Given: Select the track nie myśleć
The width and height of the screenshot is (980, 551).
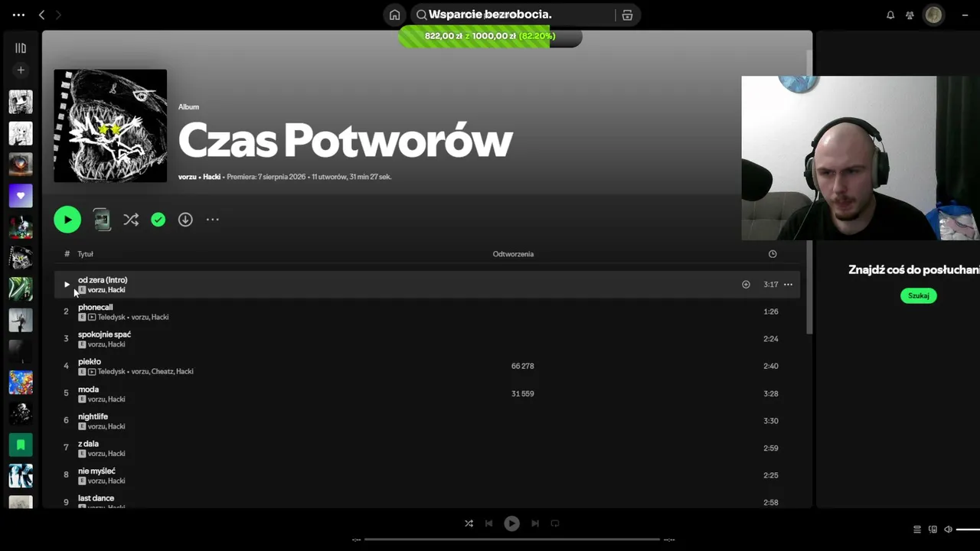Looking at the screenshot, I should coord(426,475).
